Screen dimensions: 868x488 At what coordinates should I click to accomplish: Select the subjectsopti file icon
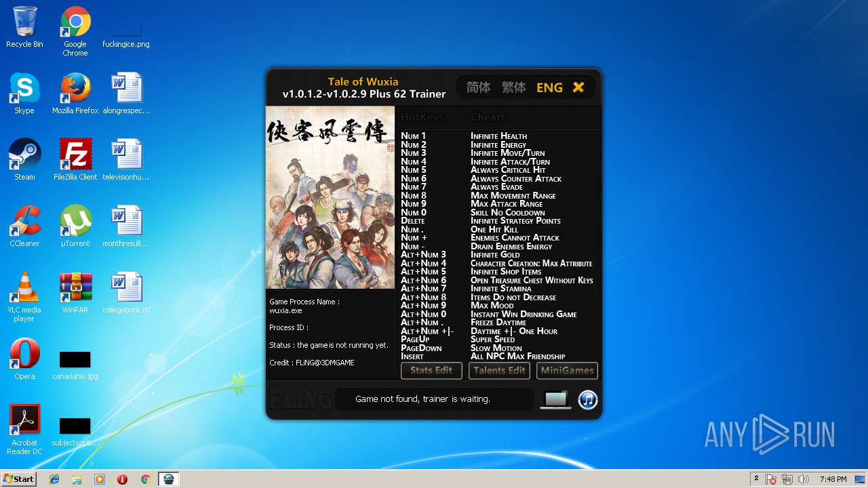pyautogui.click(x=75, y=431)
